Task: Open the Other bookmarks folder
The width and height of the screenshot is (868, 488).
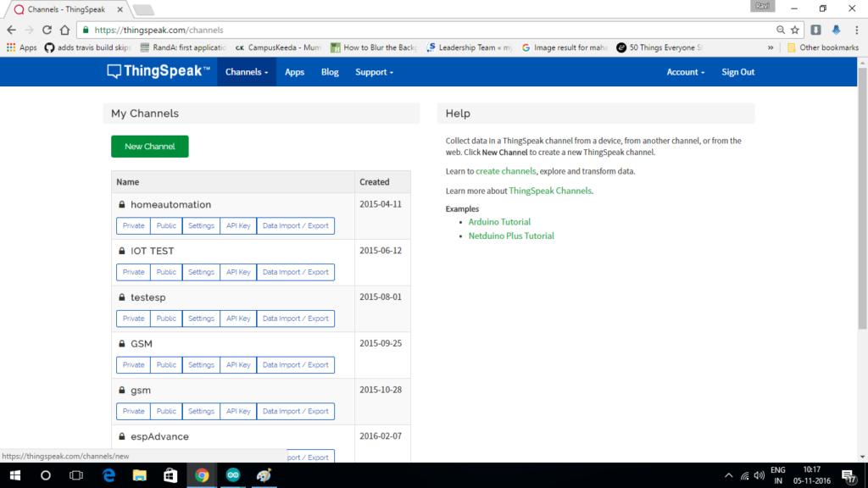Action: 823,47
